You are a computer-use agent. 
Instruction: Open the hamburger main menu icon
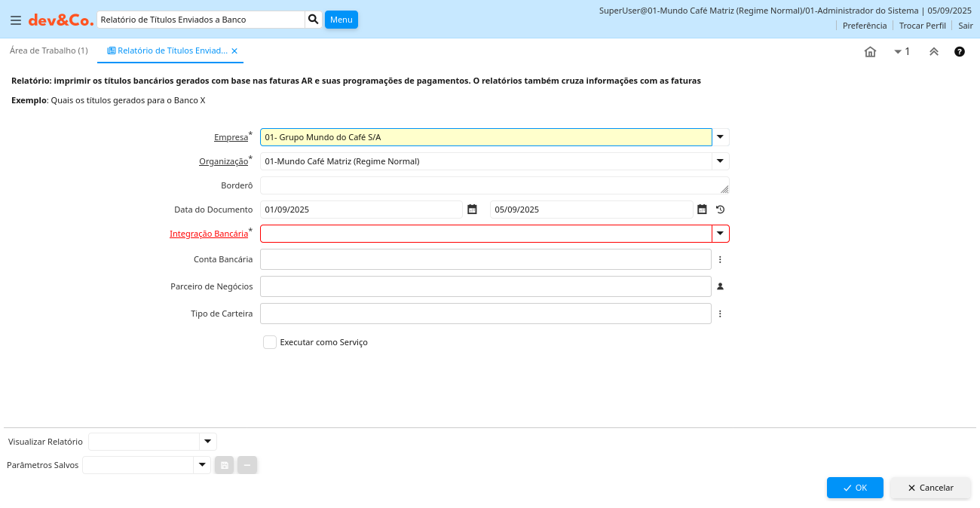click(x=15, y=20)
